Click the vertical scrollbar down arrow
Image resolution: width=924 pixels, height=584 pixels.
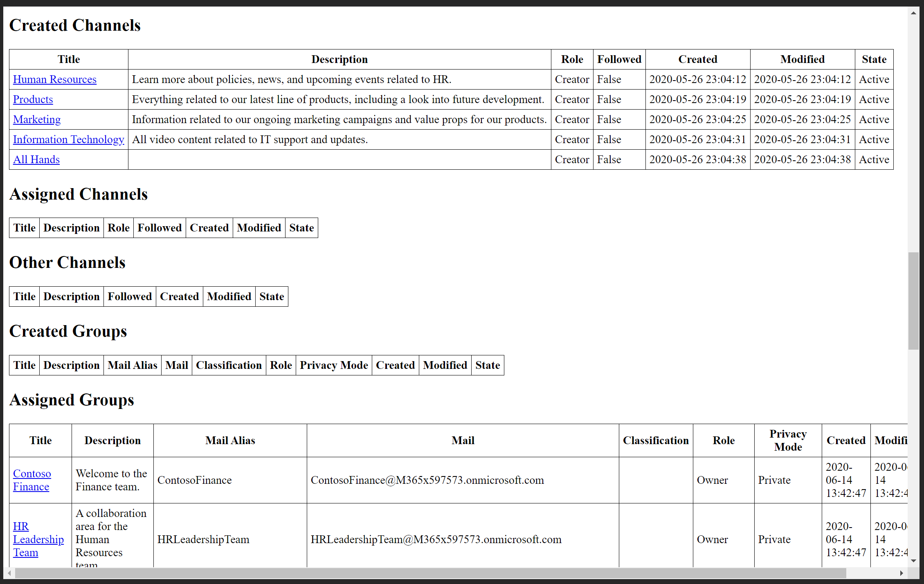point(913,561)
